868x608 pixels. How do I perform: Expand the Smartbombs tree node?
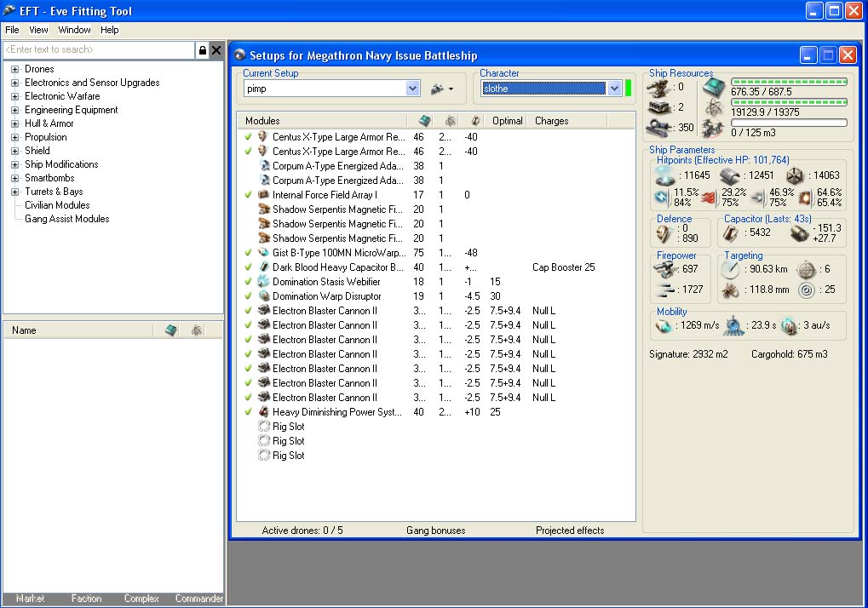click(15, 178)
